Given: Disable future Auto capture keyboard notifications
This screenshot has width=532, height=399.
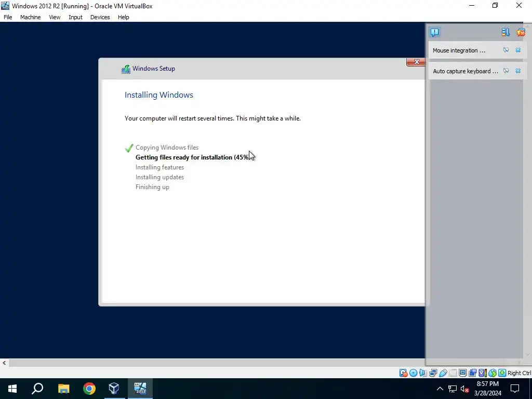Looking at the screenshot, I should [506, 71].
